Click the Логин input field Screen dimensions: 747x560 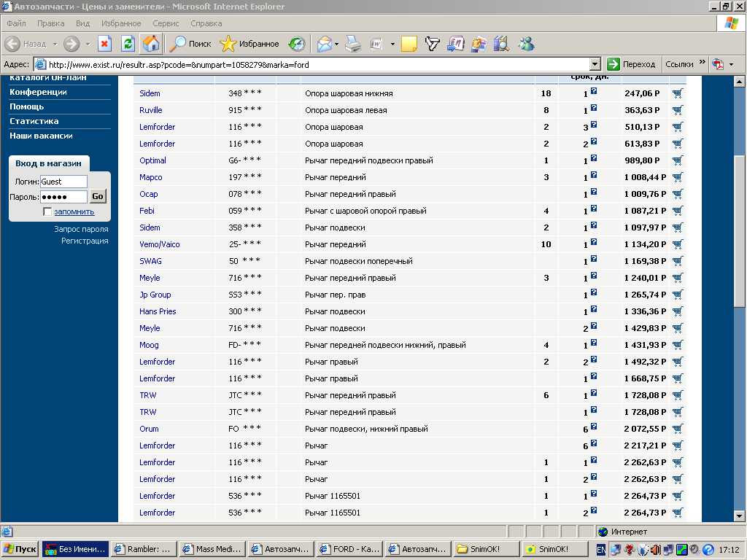point(63,182)
